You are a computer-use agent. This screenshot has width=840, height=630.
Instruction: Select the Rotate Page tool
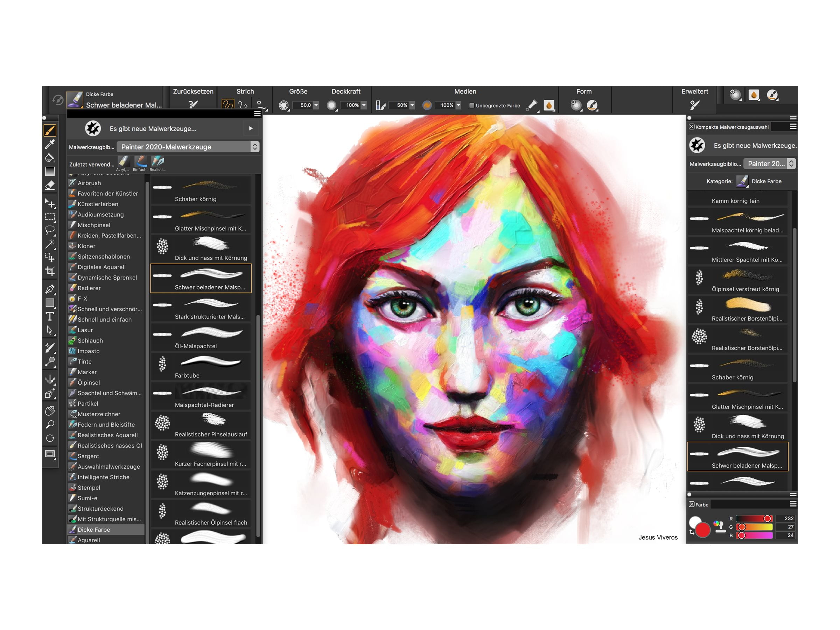coord(50,439)
